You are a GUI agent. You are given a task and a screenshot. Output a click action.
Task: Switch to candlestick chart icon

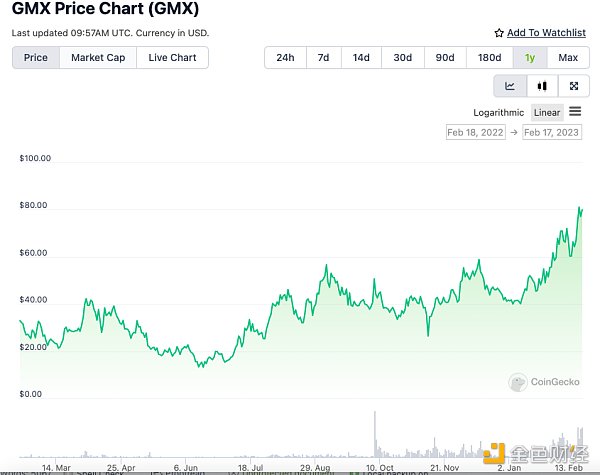(542, 86)
